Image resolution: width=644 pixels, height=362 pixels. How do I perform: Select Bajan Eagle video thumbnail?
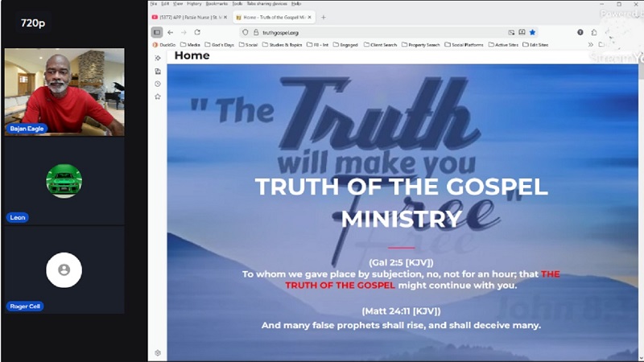(x=64, y=91)
